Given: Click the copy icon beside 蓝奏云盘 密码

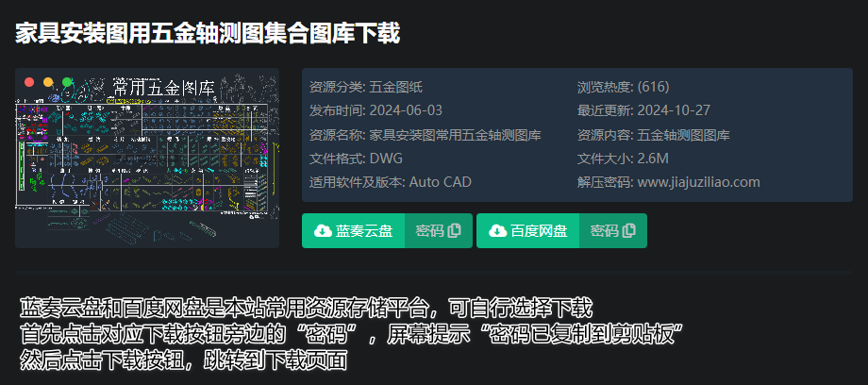Looking at the screenshot, I should point(455,231).
